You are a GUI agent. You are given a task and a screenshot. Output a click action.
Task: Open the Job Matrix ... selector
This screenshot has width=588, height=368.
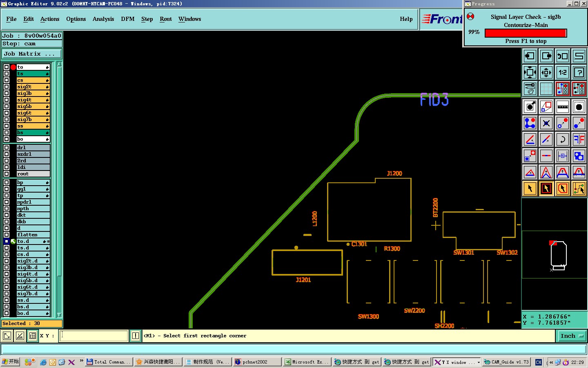click(x=32, y=54)
